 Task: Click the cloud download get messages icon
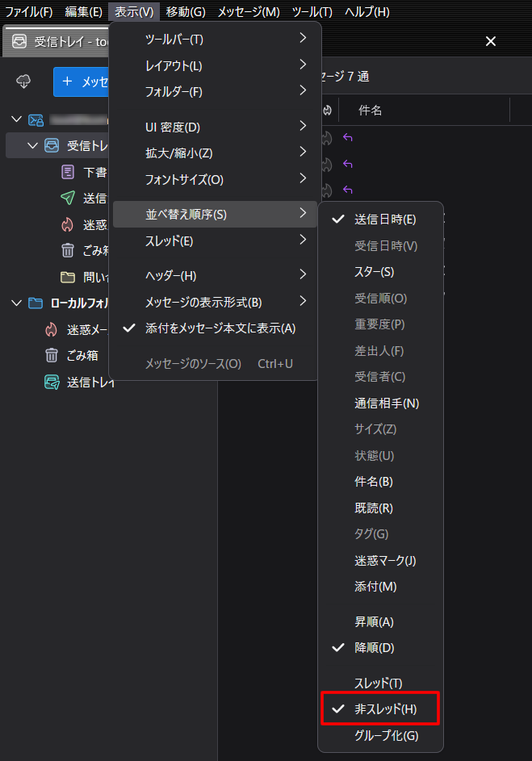tap(23, 82)
